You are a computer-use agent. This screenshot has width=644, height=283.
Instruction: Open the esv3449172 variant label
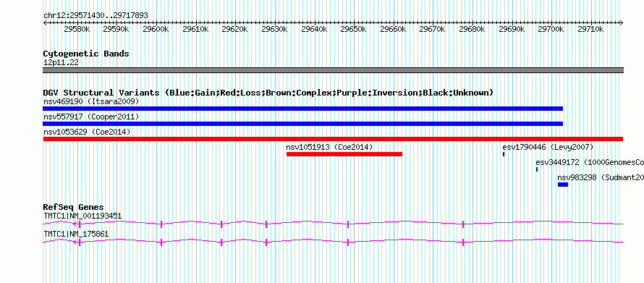[590, 162]
